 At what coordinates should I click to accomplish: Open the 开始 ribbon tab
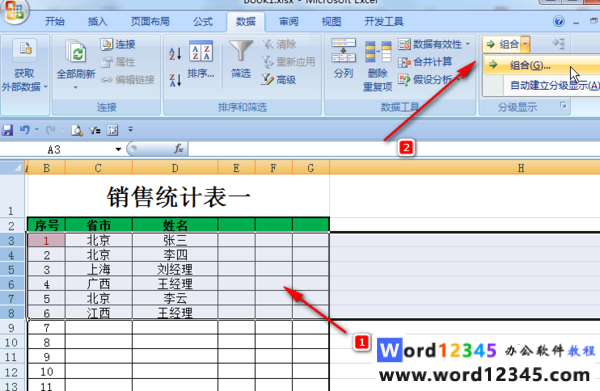coord(55,21)
